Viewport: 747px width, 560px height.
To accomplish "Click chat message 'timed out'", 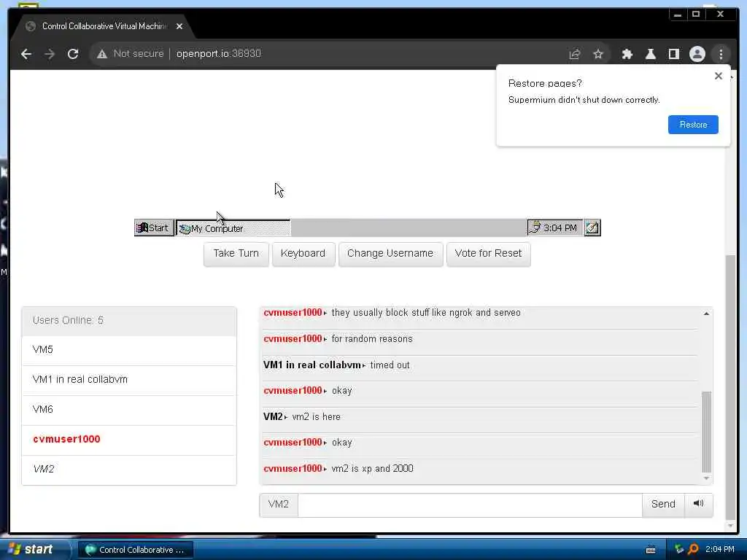I will [x=390, y=365].
